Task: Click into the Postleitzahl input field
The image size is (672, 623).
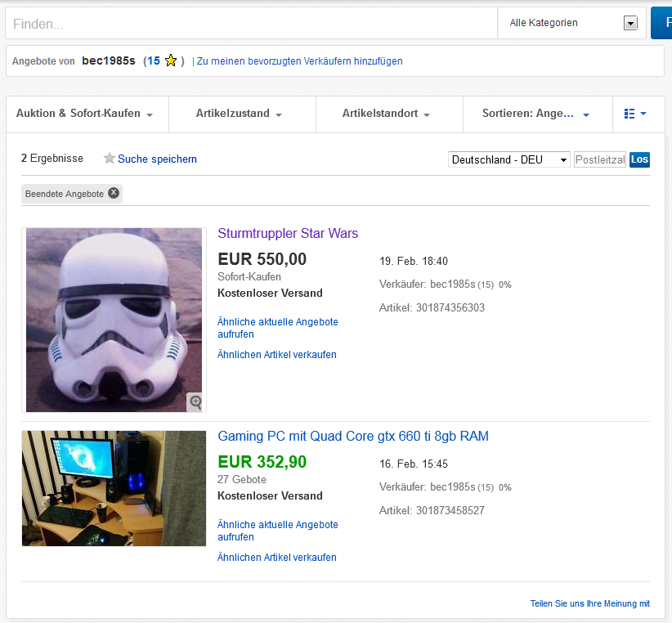Action: (599, 159)
